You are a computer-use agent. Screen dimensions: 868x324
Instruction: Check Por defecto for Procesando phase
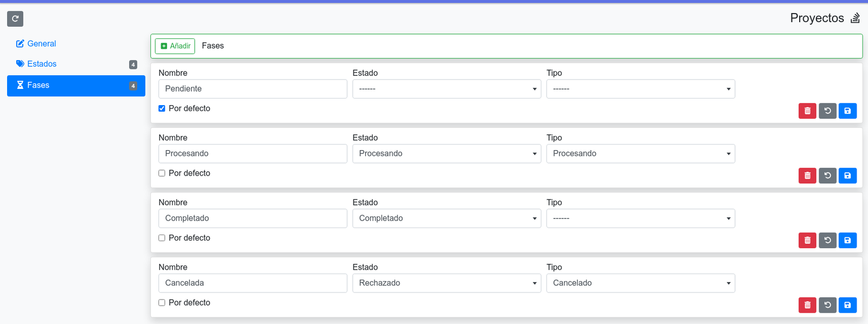[162, 173]
